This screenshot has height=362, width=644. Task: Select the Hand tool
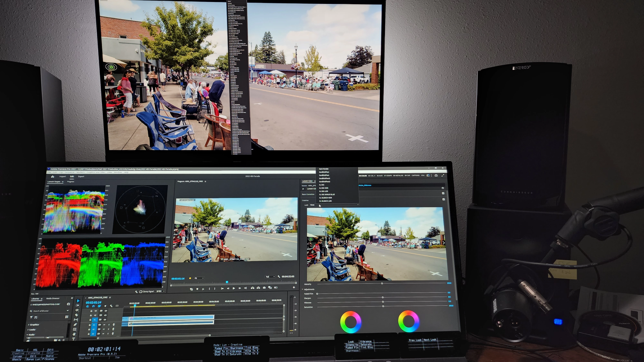74,334
